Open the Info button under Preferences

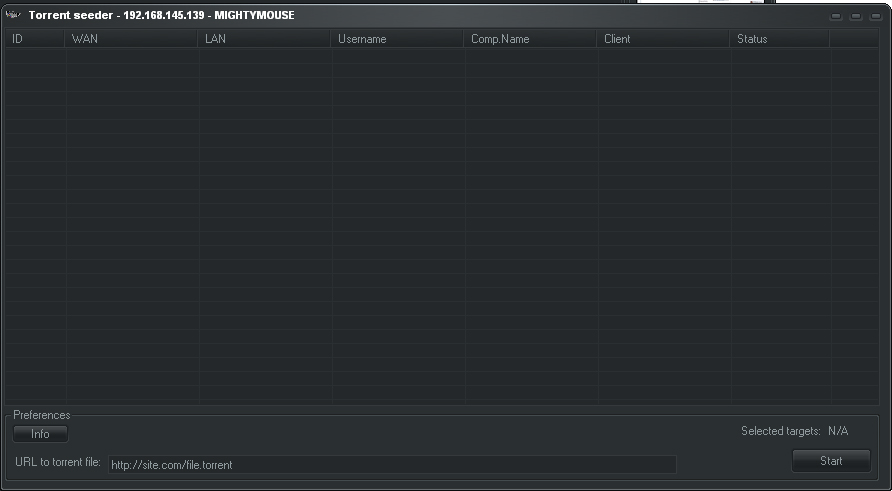pyautogui.click(x=40, y=434)
